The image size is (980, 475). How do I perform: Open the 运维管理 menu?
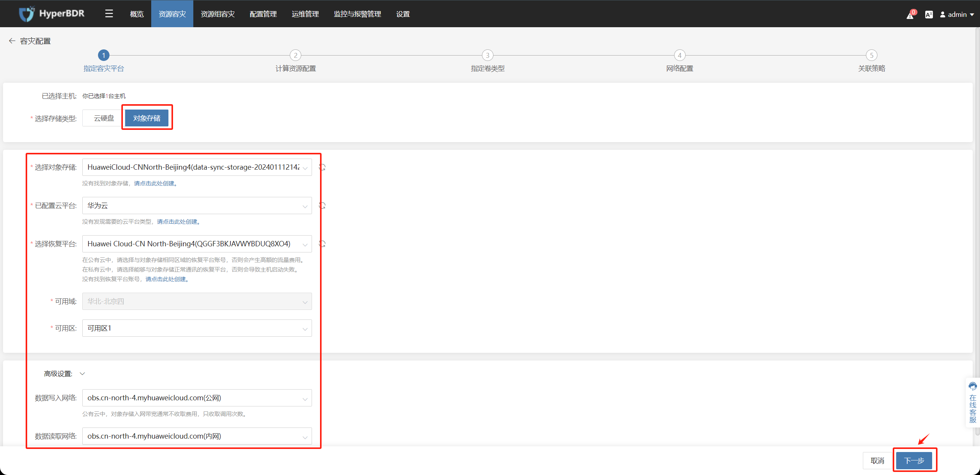(305, 14)
